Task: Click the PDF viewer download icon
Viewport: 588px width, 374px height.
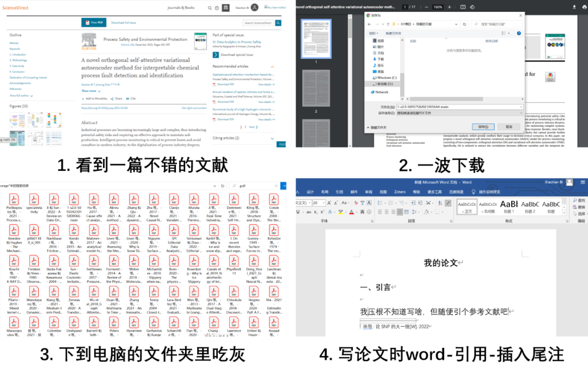Action: [x=574, y=7]
